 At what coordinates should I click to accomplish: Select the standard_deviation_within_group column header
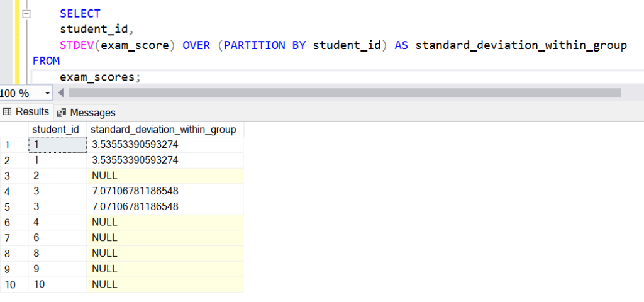click(164, 130)
